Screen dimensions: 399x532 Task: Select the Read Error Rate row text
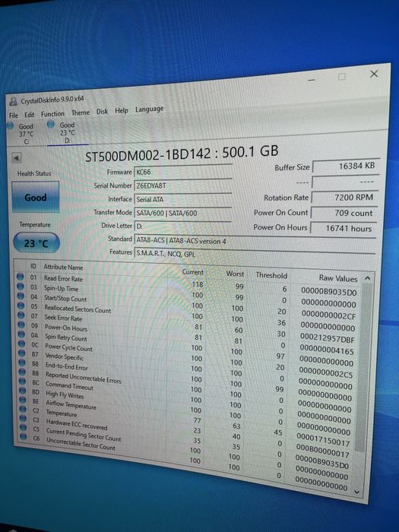click(63, 279)
